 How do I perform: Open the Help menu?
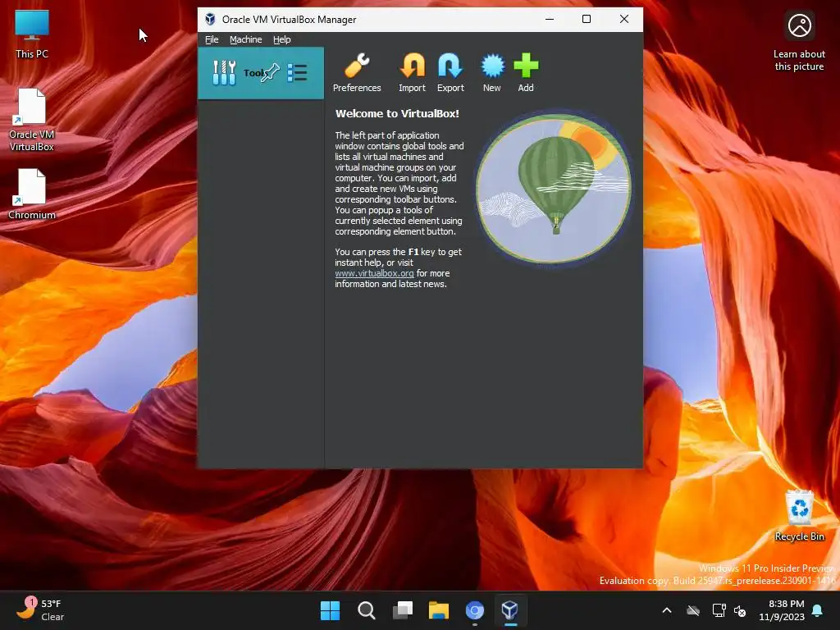[282, 39]
